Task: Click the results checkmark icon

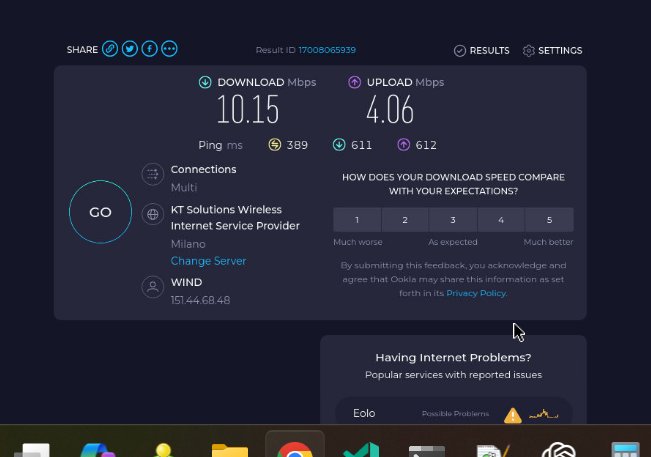Action: click(460, 51)
